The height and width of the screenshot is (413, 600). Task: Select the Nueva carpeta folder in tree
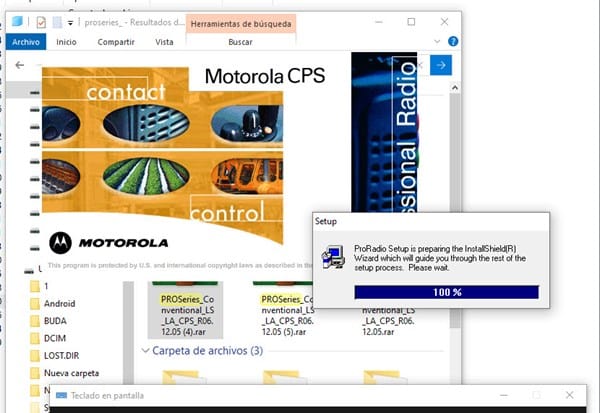coord(71,373)
